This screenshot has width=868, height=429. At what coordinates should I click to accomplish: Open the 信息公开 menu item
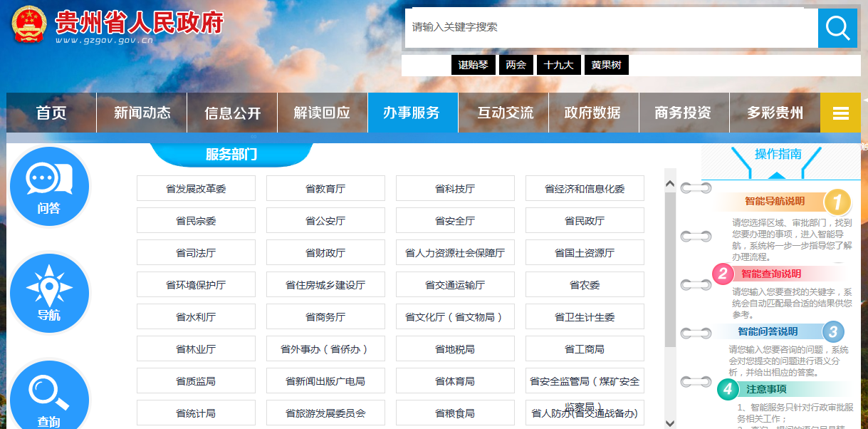tap(232, 113)
